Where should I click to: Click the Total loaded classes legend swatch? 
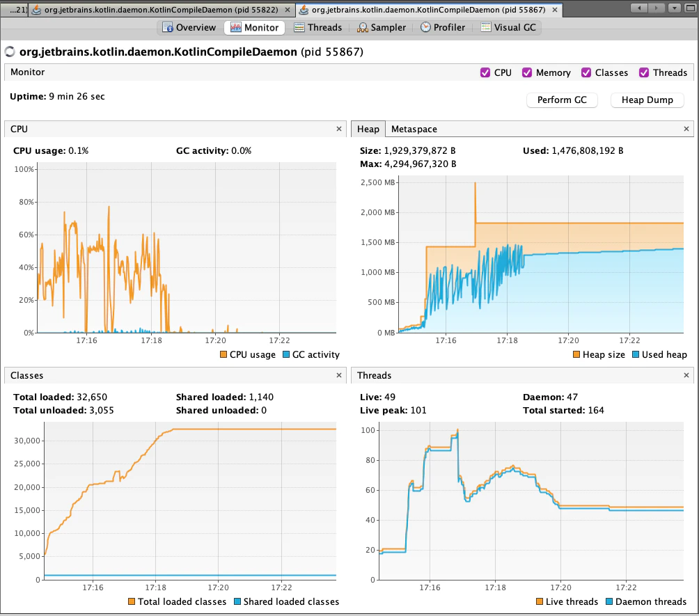(x=132, y=602)
